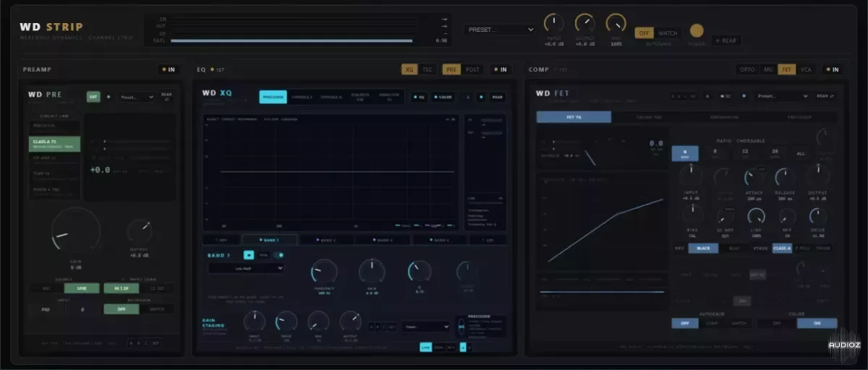Select the BAND 1 tab
Screen dimensions: 868x370
point(268,239)
